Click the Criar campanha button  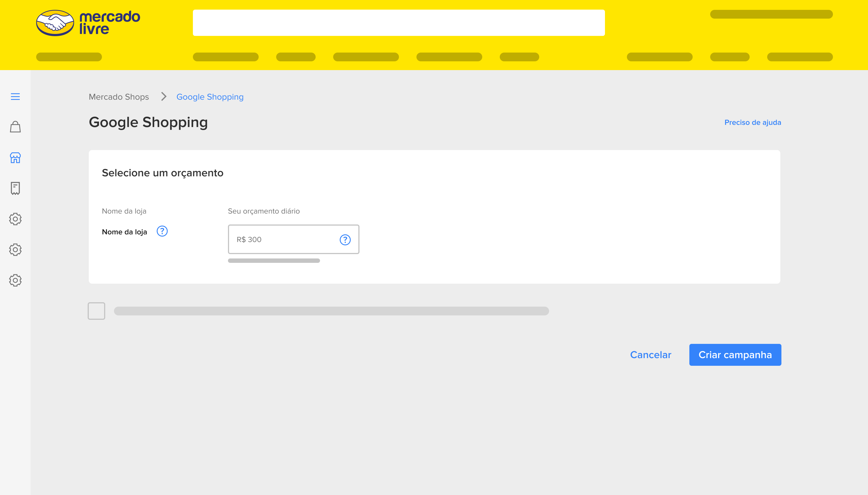[x=735, y=355]
